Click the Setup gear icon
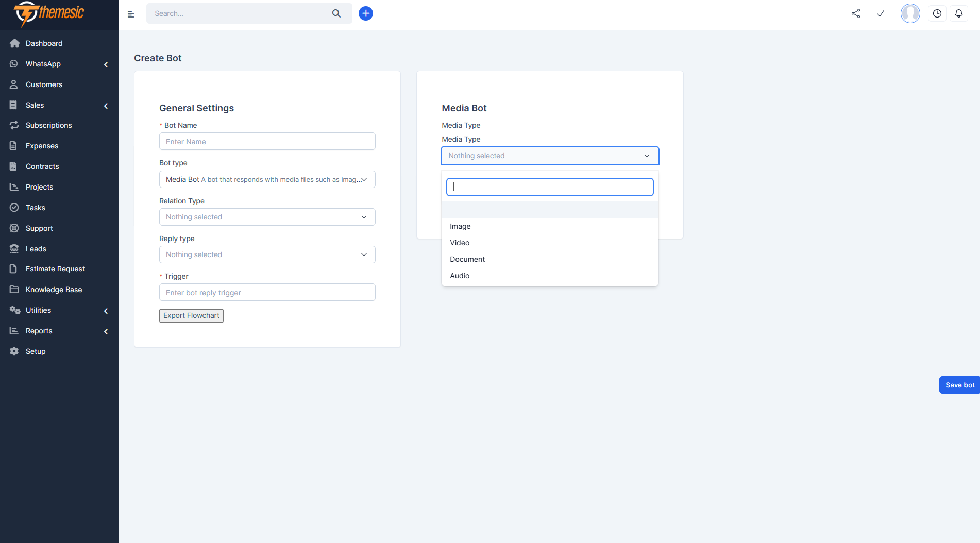980x543 pixels. coord(14,351)
